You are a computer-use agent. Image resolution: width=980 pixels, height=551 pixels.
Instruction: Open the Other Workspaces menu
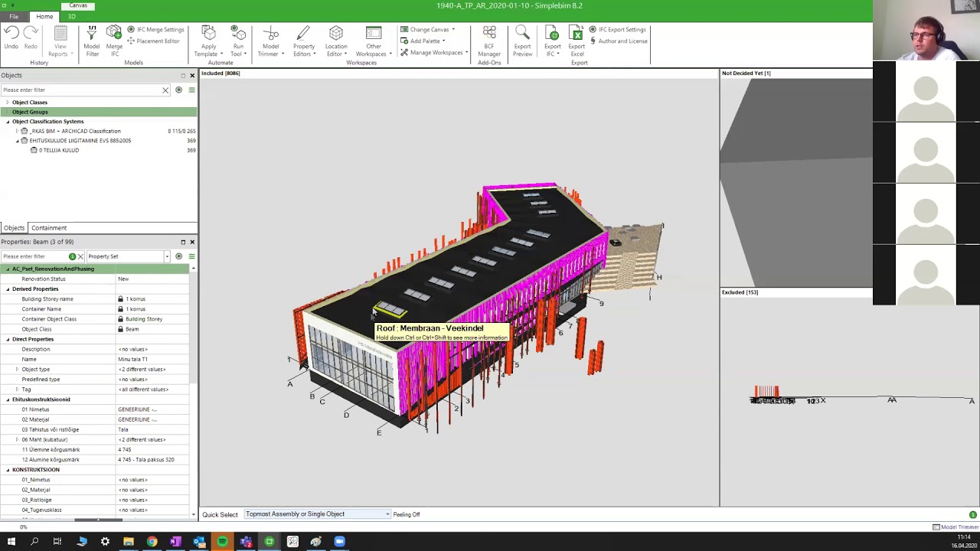click(x=373, y=41)
